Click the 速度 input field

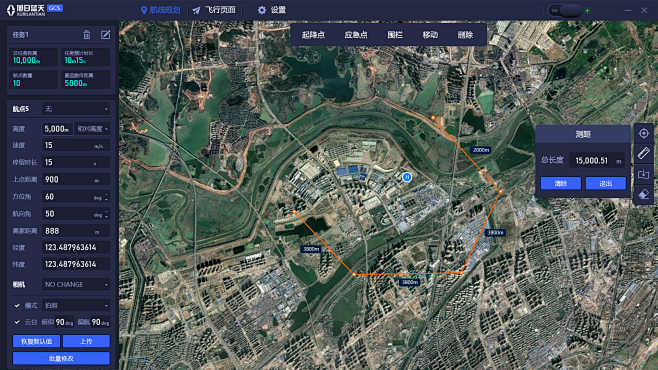[76, 145]
